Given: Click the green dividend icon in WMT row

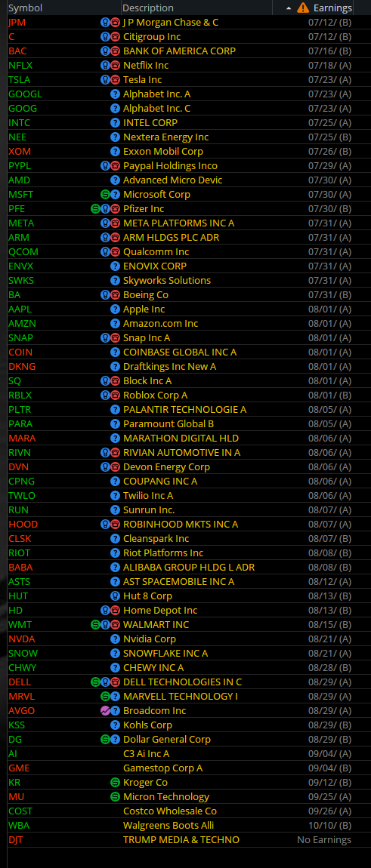Looking at the screenshot, I should click(95, 625).
